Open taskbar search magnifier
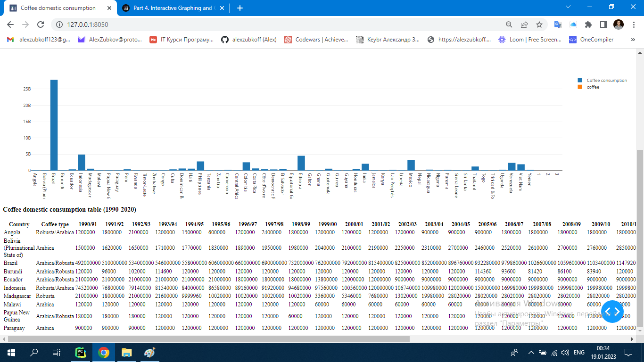Screen dimensions: 644x362 [34, 352]
